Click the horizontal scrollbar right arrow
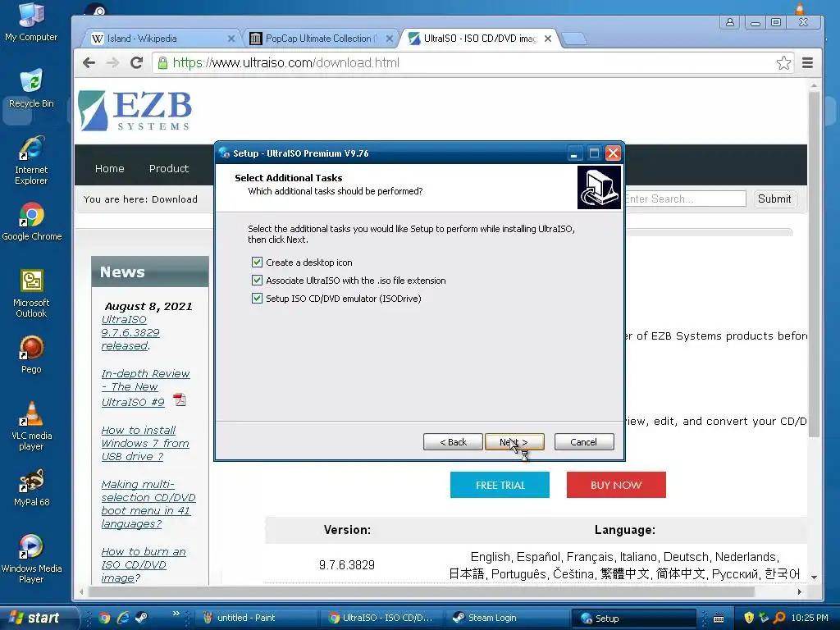Image resolution: width=840 pixels, height=630 pixels. pos(799,592)
